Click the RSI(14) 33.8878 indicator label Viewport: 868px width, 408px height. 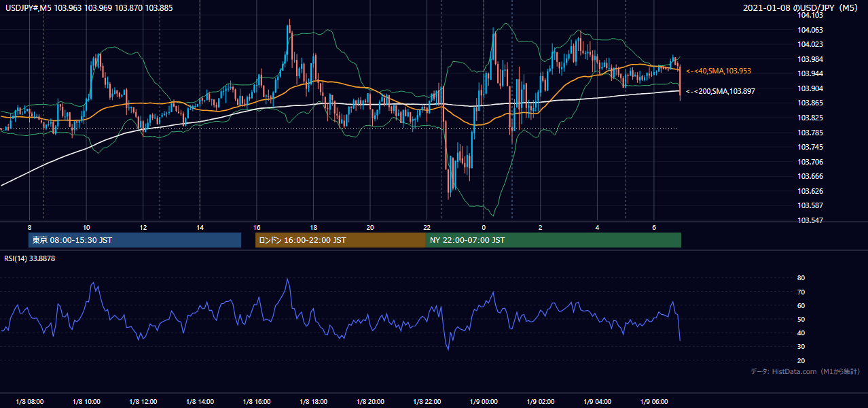(29, 258)
